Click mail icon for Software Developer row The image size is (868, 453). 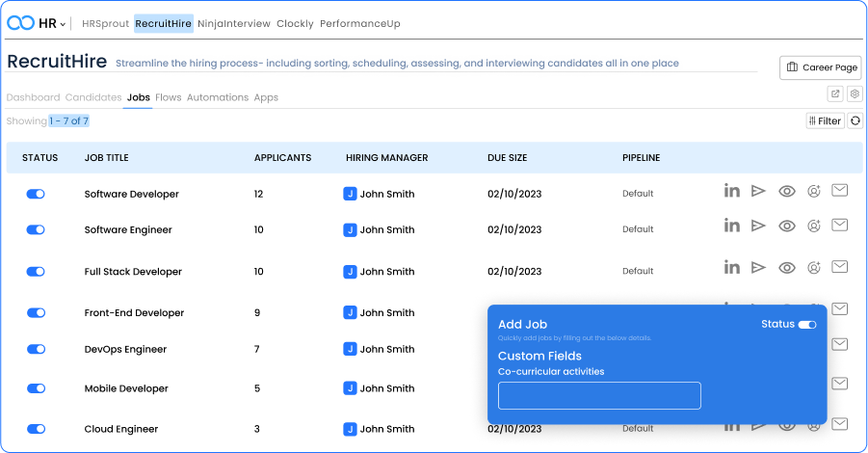click(839, 191)
